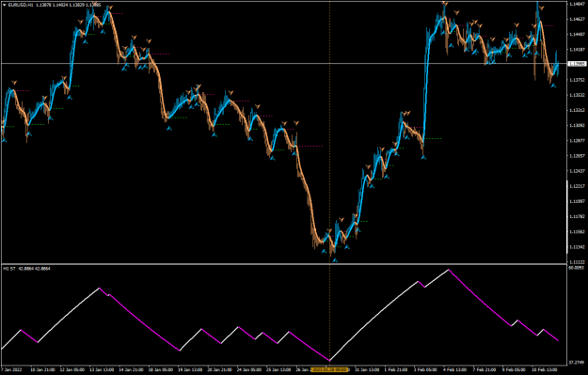The image size is (588, 375).
Task: Click the 1.13752 price scale value
Action: [577, 80]
